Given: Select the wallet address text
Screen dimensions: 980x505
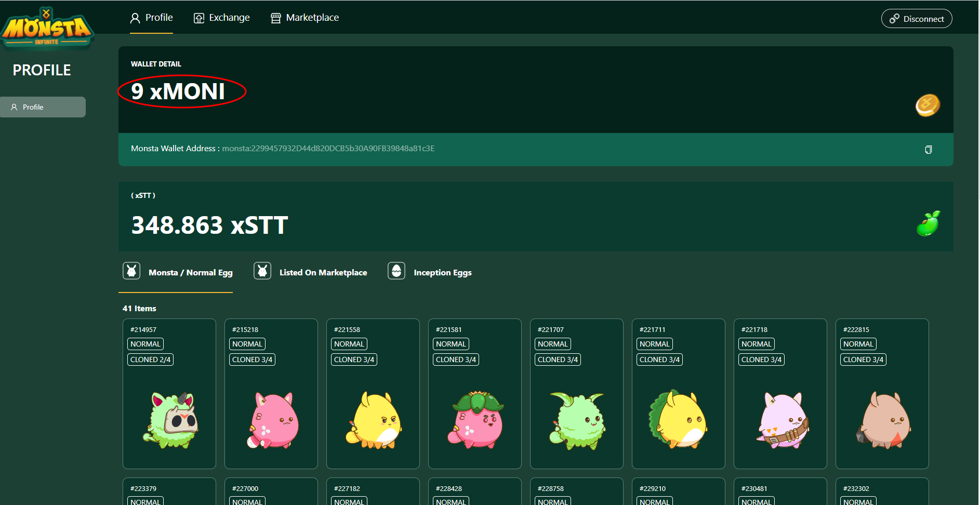Looking at the screenshot, I should 328,149.
